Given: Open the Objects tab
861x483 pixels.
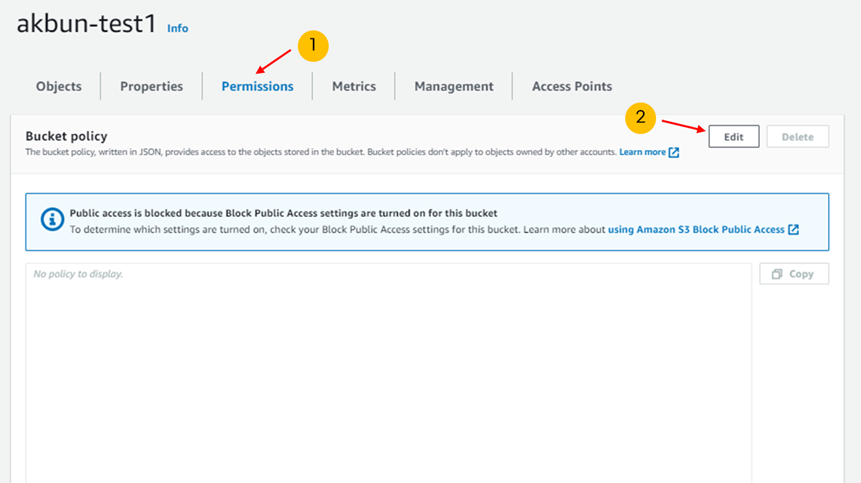Looking at the screenshot, I should [x=59, y=86].
